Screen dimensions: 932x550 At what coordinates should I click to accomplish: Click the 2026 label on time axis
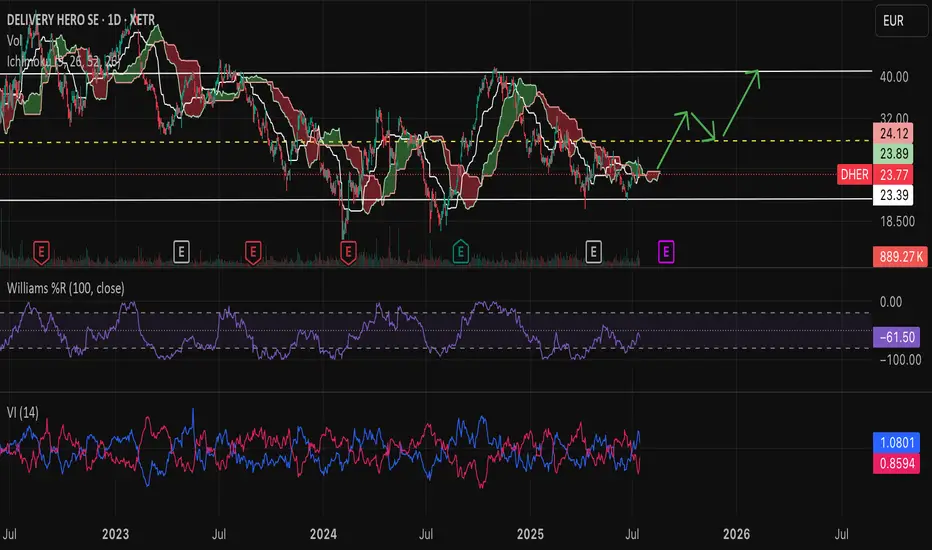coord(736,534)
